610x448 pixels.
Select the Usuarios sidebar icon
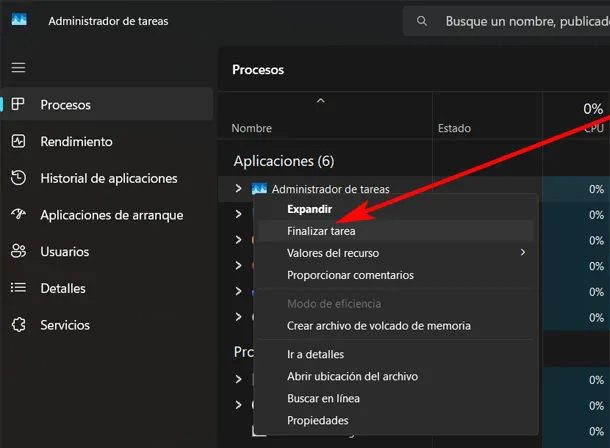[x=18, y=252]
